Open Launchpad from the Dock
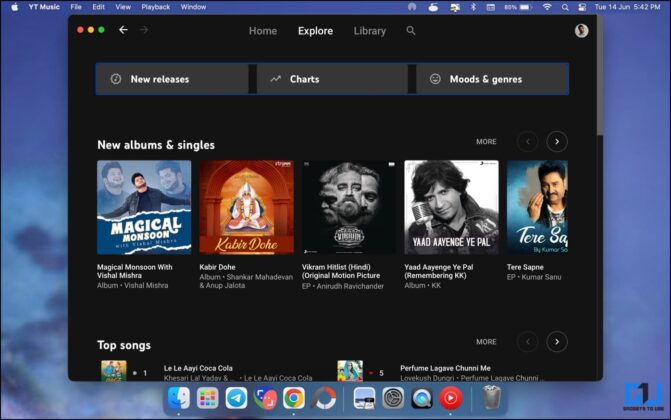 [x=208, y=398]
